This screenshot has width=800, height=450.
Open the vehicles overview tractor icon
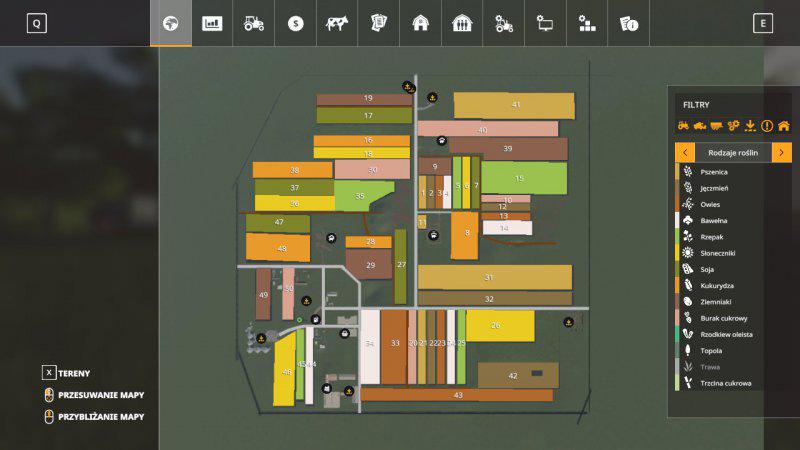[x=254, y=23]
